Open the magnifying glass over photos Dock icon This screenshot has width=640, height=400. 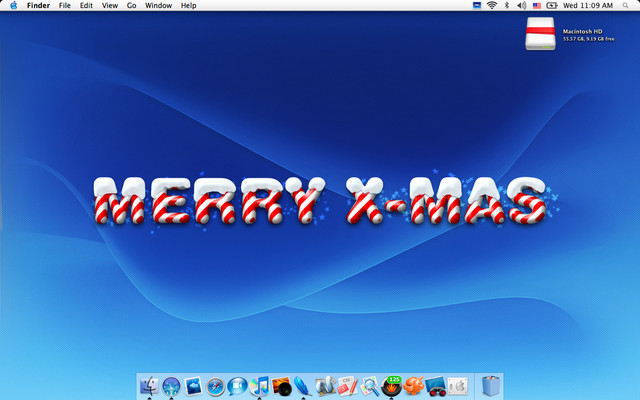369,386
